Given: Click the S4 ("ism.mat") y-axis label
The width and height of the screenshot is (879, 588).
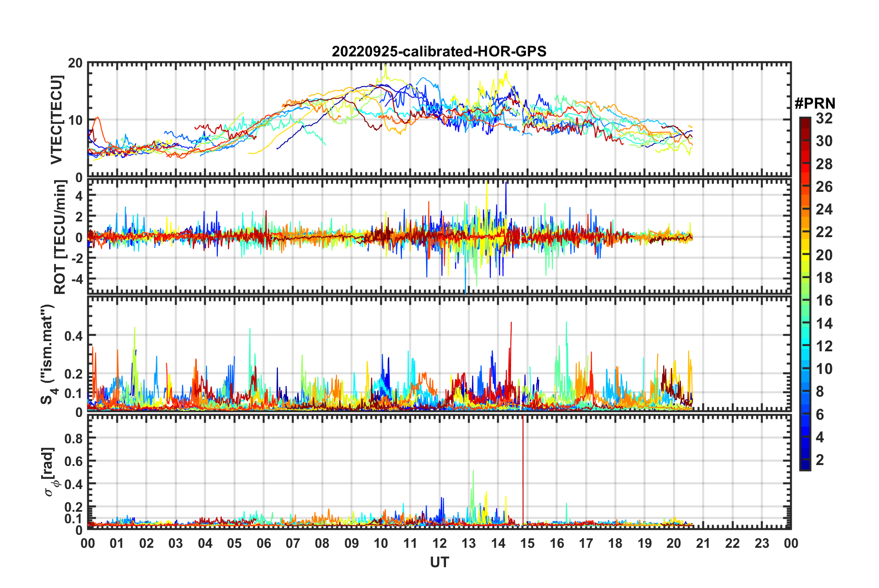Looking at the screenshot, I should point(49,355).
